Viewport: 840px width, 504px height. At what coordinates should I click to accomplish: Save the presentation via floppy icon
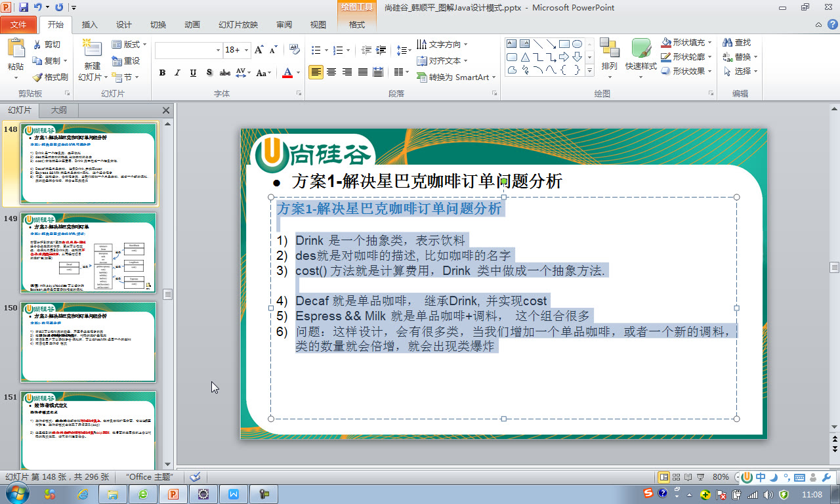24,7
